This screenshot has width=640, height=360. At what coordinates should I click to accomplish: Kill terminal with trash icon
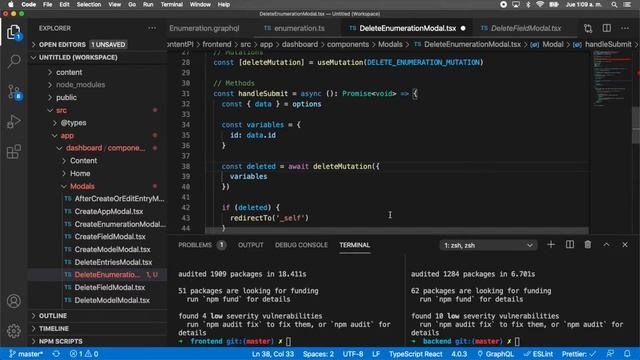click(x=588, y=244)
